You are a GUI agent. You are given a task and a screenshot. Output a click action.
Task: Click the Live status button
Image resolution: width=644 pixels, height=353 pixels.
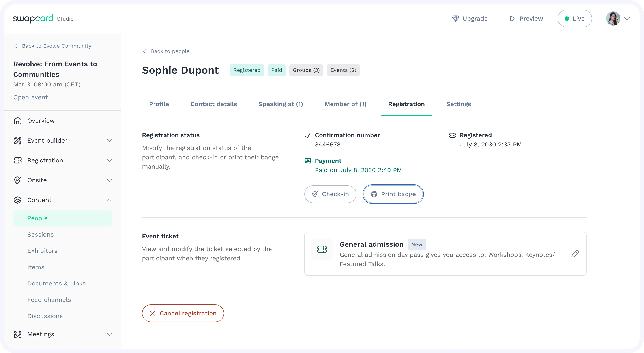click(x=575, y=19)
